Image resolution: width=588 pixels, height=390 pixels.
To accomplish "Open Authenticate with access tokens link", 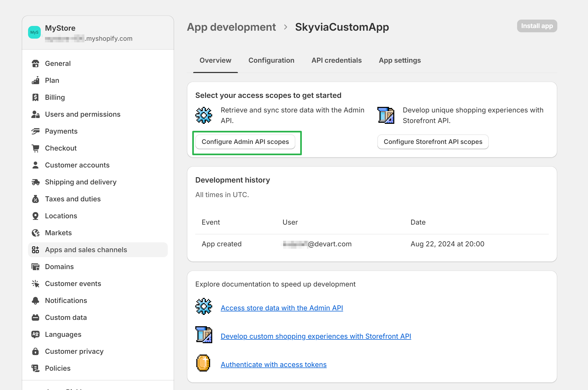I will pos(274,365).
